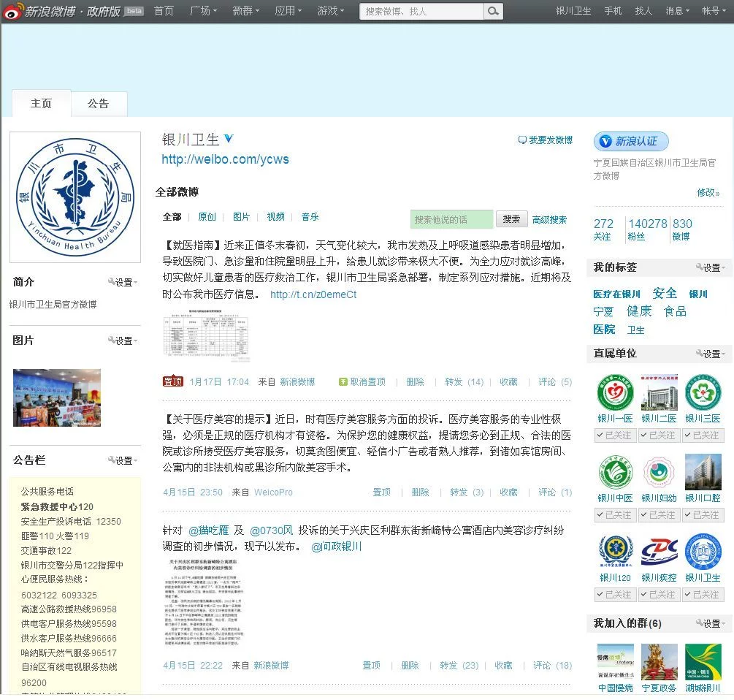Viewport: 734px width, 700px height.
Task: Click the Sina Weibo eye logo
Action: click(12, 11)
